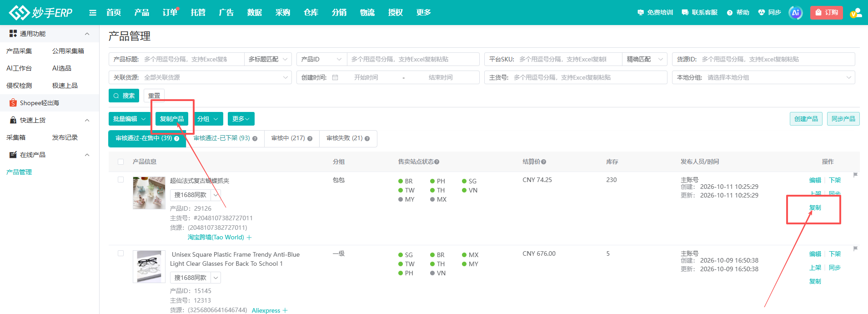Click the 同步 cloud icon
Screen dimensions: 868x314
(762, 12)
